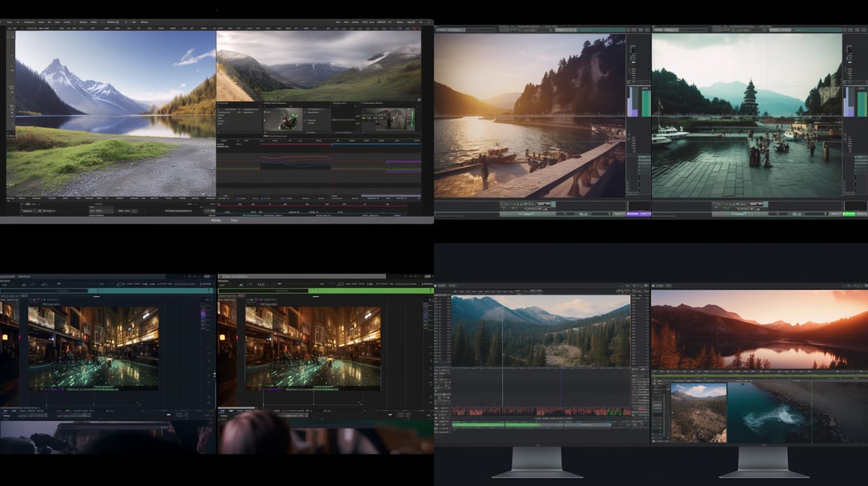Select the red curve clip in the top-left timeline
868x486 pixels.
295,158
